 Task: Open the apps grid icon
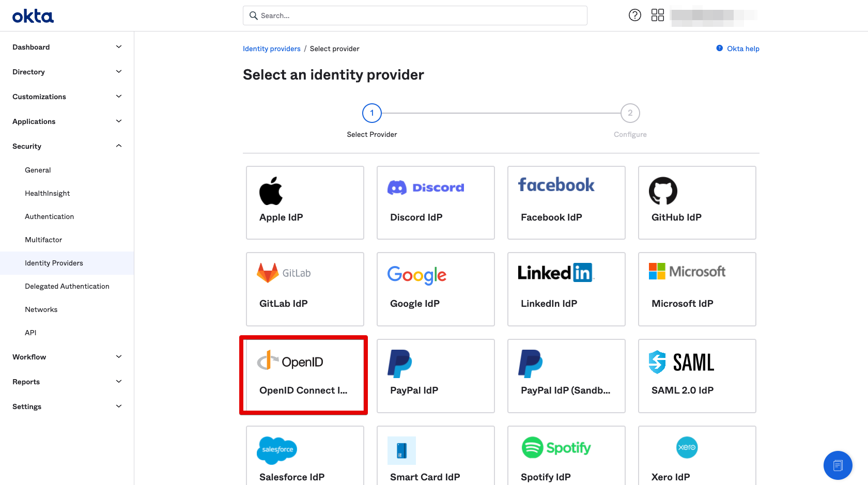(x=657, y=15)
